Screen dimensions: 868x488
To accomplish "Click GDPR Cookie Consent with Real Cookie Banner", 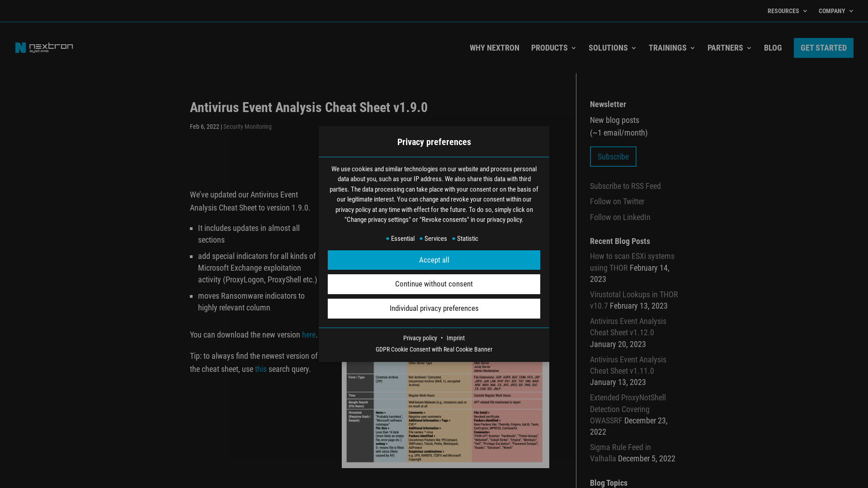I will click(x=434, y=349).
